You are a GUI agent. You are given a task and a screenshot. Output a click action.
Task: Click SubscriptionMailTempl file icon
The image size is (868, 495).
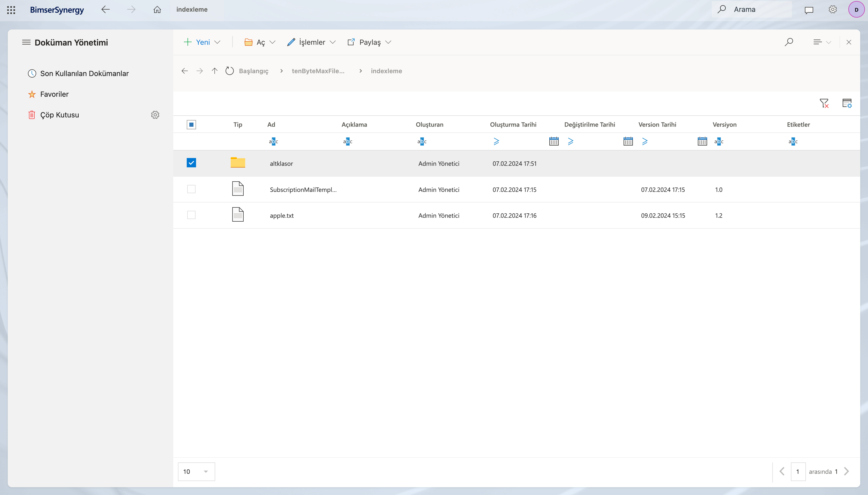238,189
